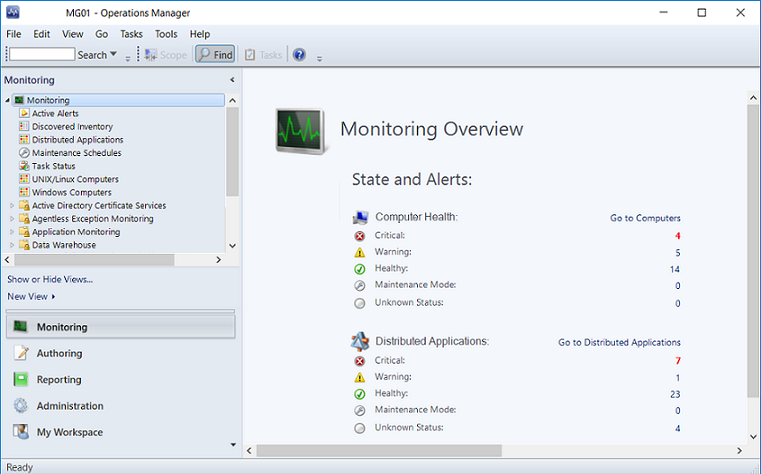Click the Maintenance Schedules icon
Viewport: 761px width, 474px height.
[24, 152]
